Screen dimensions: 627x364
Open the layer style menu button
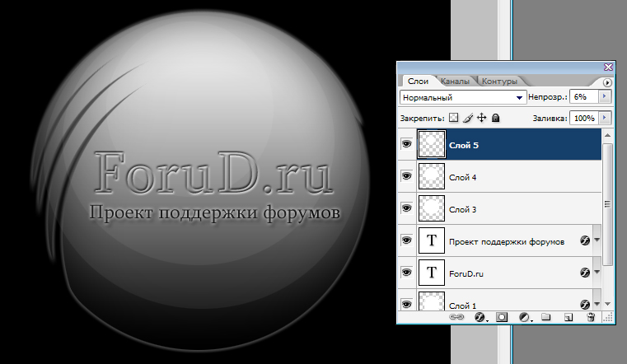[x=480, y=317]
